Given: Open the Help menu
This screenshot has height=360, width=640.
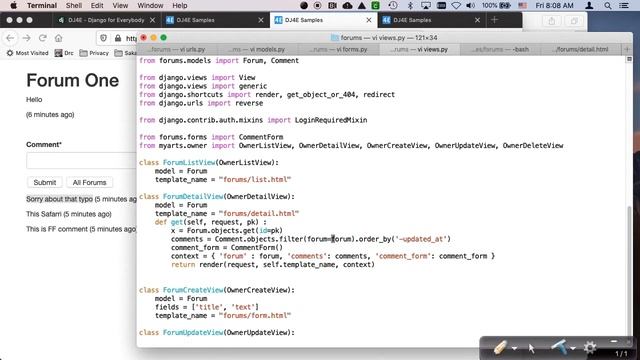Looking at the screenshot, I should point(180,6).
